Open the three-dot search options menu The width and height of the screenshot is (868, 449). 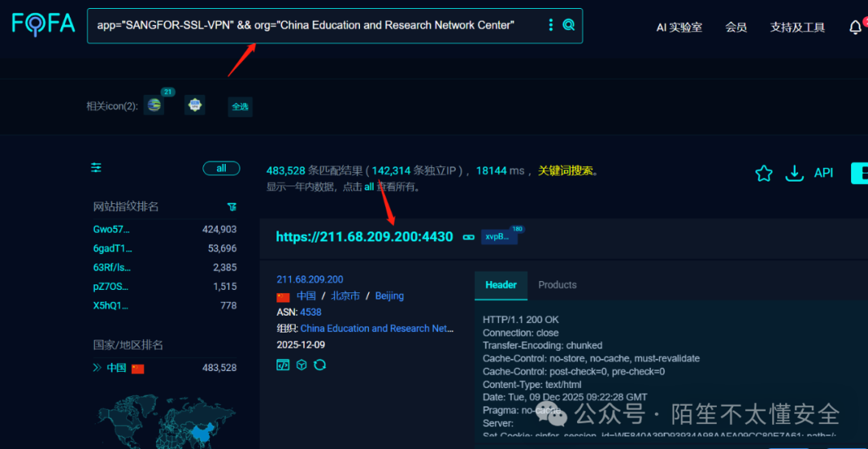pyautogui.click(x=551, y=25)
